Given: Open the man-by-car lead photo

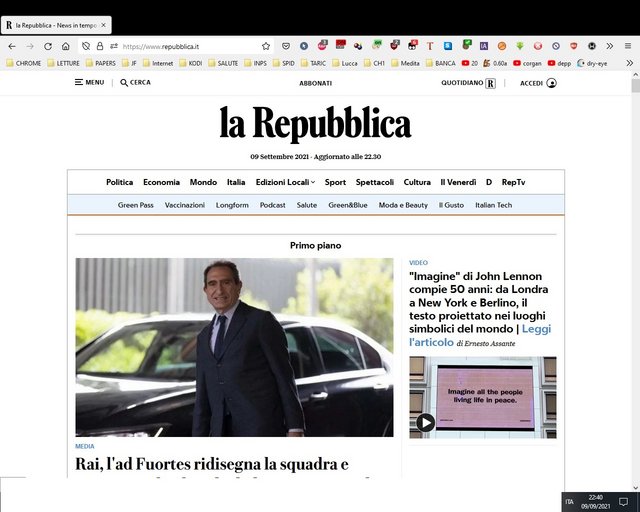Looking at the screenshot, I should (234, 347).
